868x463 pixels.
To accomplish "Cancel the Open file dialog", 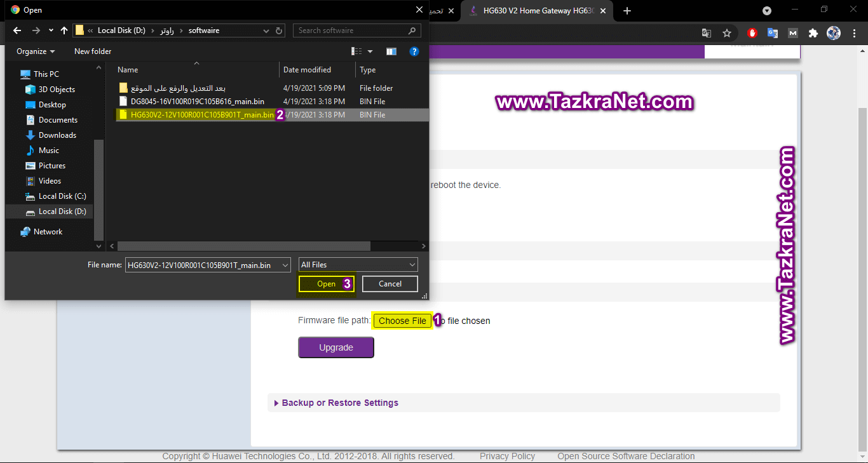I will (x=390, y=284).
